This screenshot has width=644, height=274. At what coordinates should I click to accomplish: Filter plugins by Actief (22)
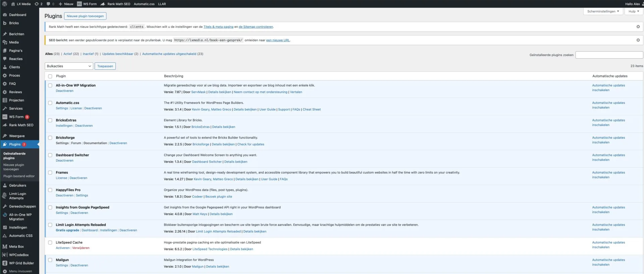pos(71,54)
